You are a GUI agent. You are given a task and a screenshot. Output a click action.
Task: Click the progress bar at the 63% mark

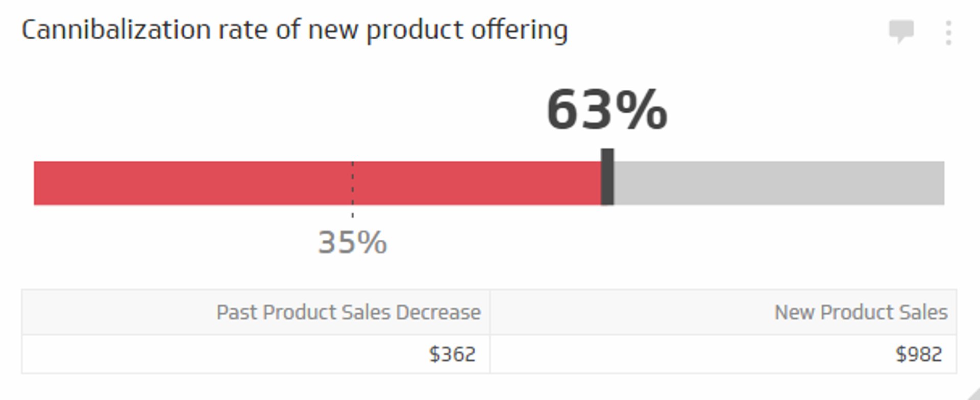607,184
